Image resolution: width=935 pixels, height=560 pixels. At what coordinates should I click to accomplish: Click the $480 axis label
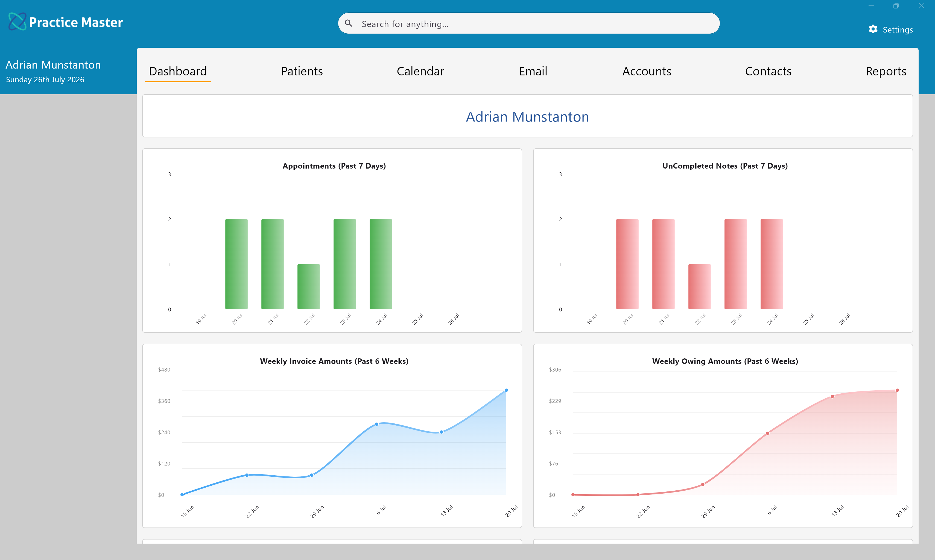click(164, 370)
